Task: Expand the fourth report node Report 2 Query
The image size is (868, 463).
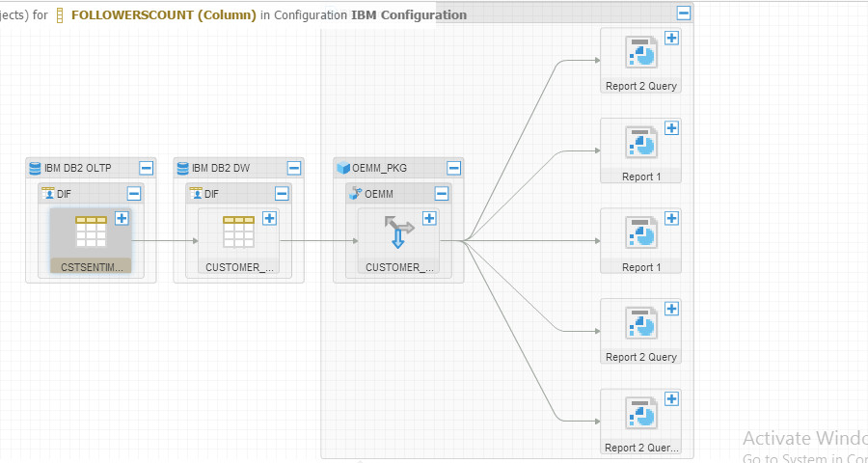Action: click(x=671, y=309)
